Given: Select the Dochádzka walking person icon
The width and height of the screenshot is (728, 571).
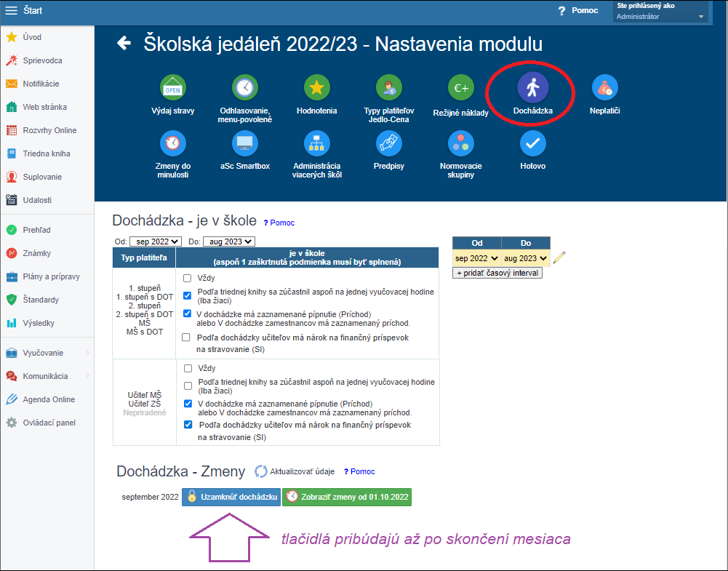Looking at the screenshot, I should tap(532, 88).
